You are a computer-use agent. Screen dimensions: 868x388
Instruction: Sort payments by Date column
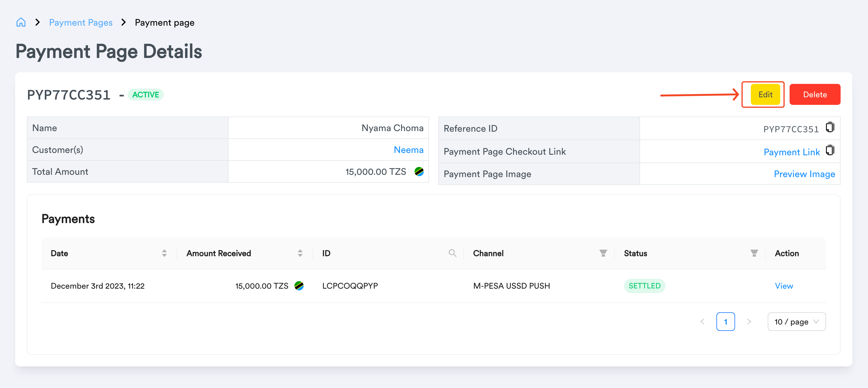(x=164, y=253)
